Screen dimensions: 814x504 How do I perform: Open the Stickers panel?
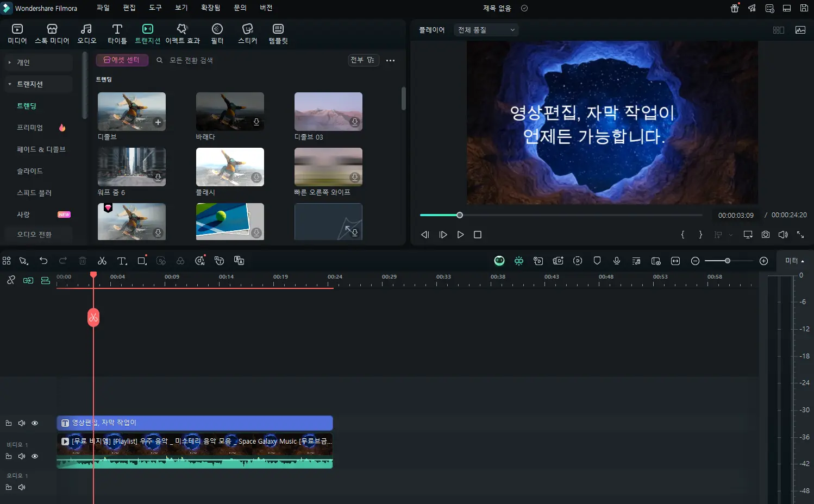point(247,34)
